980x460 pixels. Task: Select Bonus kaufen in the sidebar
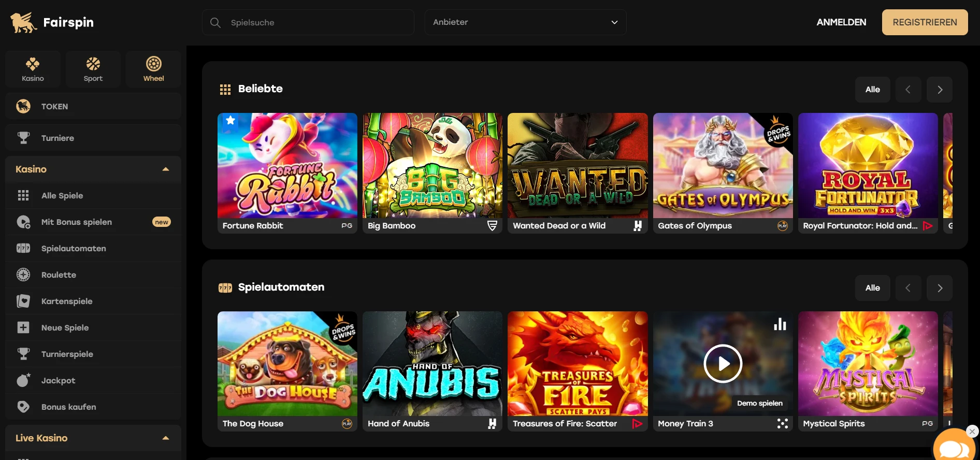point(93,407)
